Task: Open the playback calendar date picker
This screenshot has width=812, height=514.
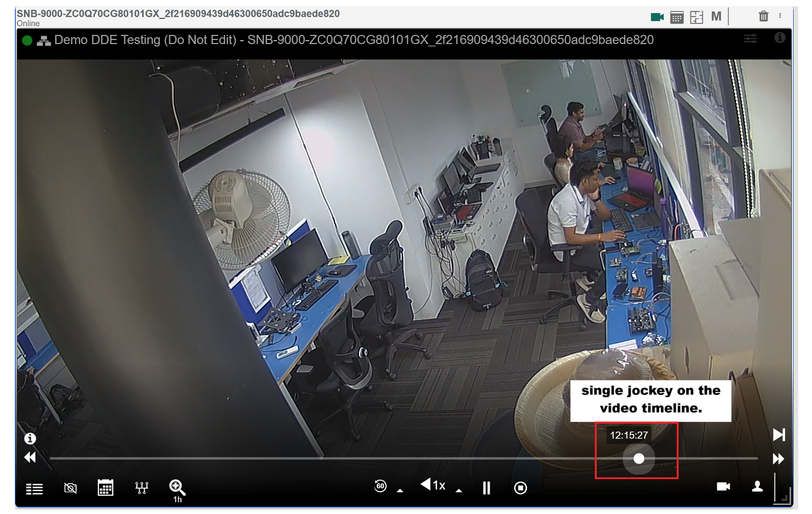Action: [x=105, y=488]
